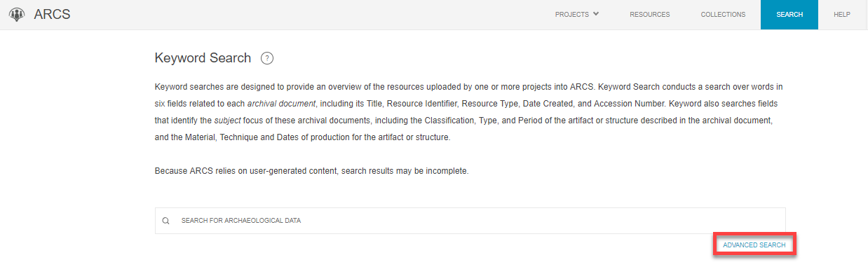Screen dimensions: 868x274
Task: Click the Advanced Search link
Action: [x=754, y=245]
